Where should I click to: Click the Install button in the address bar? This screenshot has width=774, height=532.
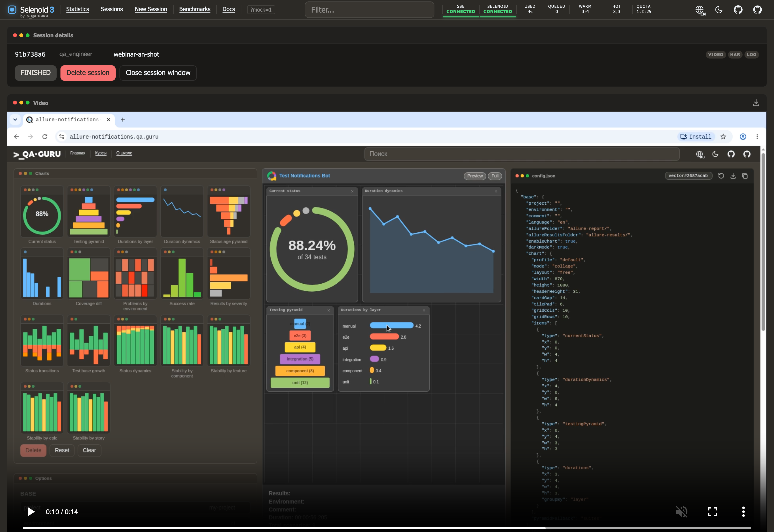pyautogui.click(x=696, y=137)
